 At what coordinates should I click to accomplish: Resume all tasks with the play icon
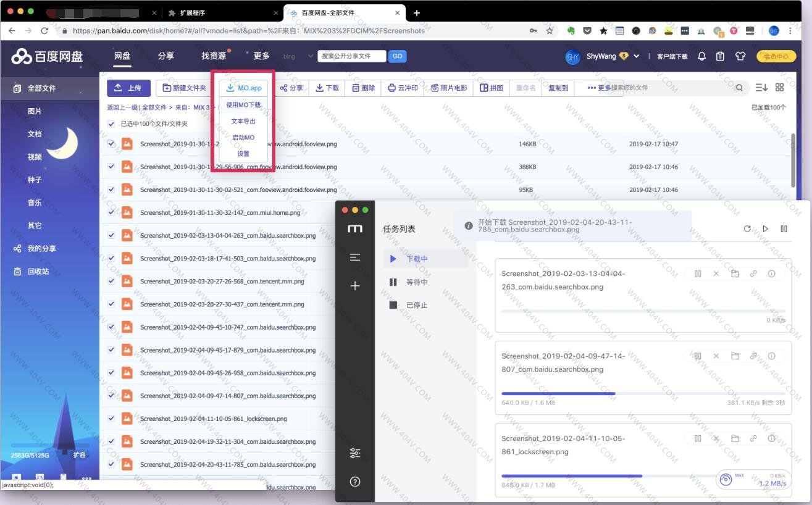point(766,229)
